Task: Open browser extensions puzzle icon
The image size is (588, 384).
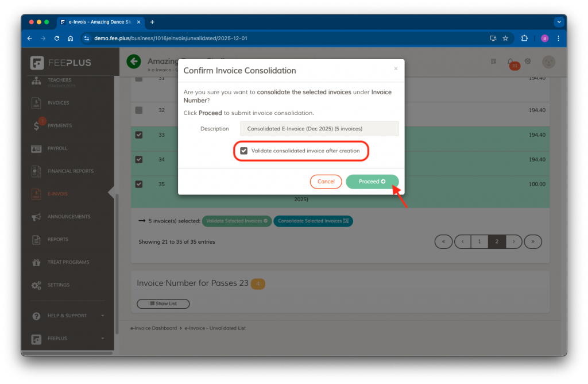Action: (x=524, y=39)
